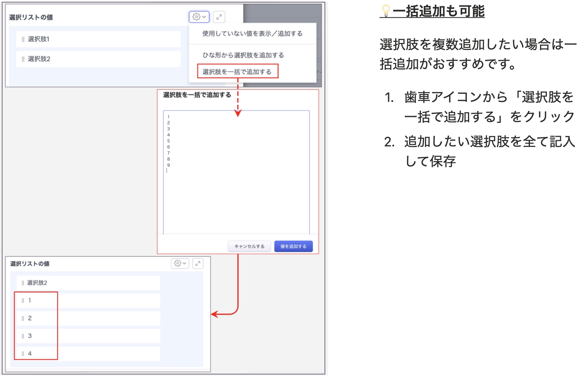Click gear icon in top picklist panel
This screenshot has width=588, height=377.
click(x=196, y=17)
